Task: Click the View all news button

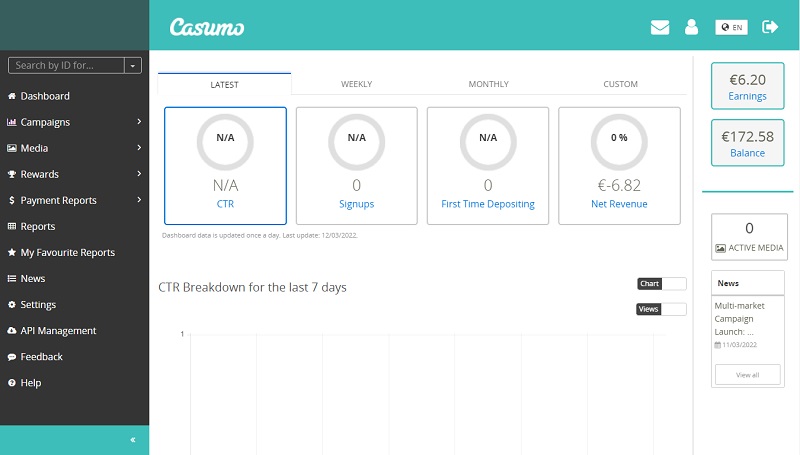Action: tap(747, 374)
